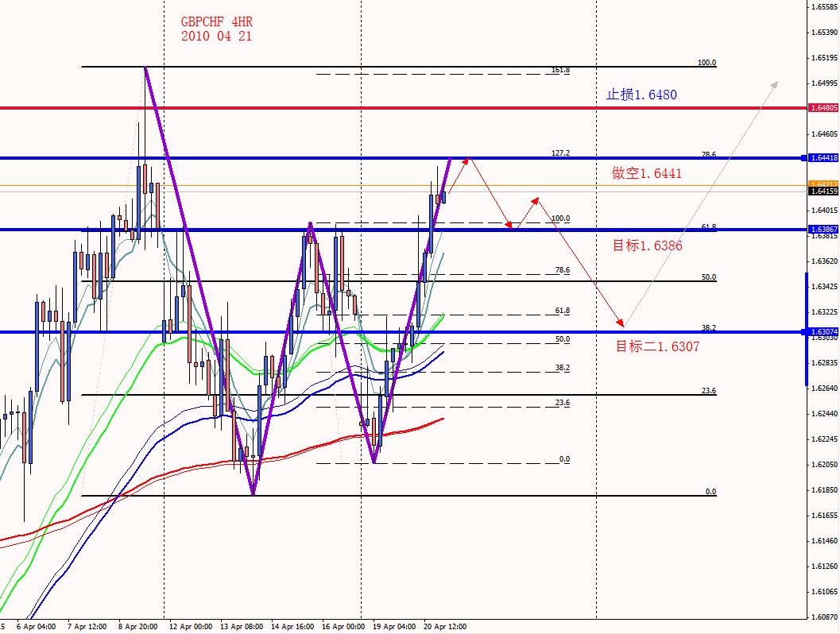
Task: Click the 止损1.6480 stop-loss annotation
Action: [641, 95]
